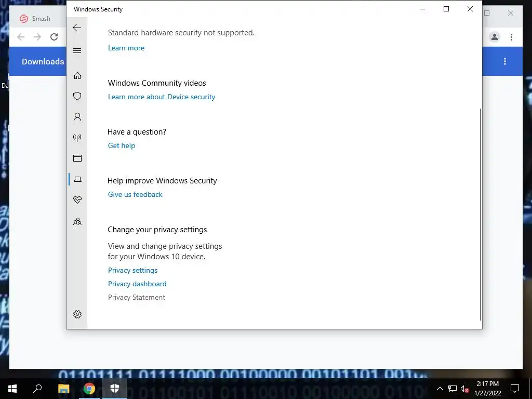The height and width of the screenshot is (399, 532).
Task: Open the Privacy dashboard link
Action: 137,284
